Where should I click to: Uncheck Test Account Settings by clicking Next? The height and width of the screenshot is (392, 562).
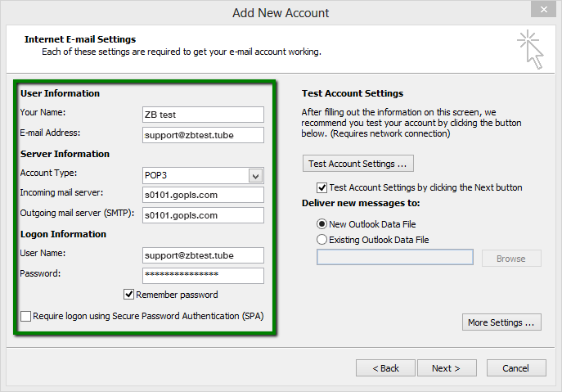(x=321, y=187)
